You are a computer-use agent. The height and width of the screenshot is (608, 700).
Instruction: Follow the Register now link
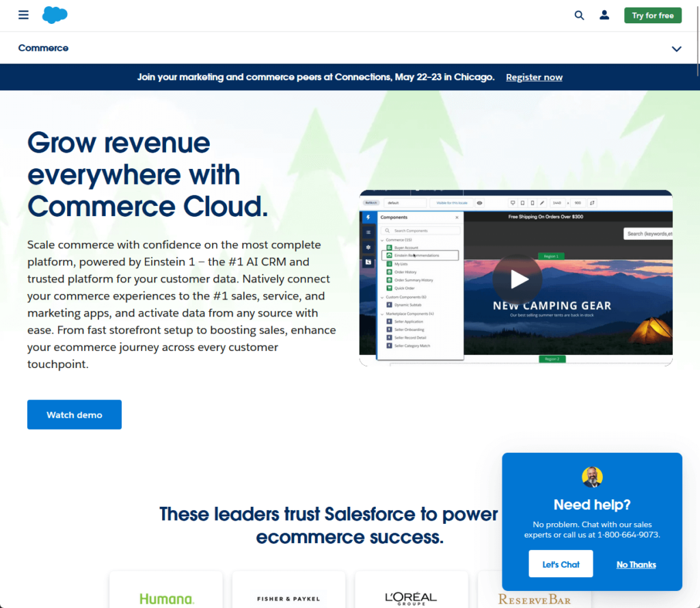534,77
